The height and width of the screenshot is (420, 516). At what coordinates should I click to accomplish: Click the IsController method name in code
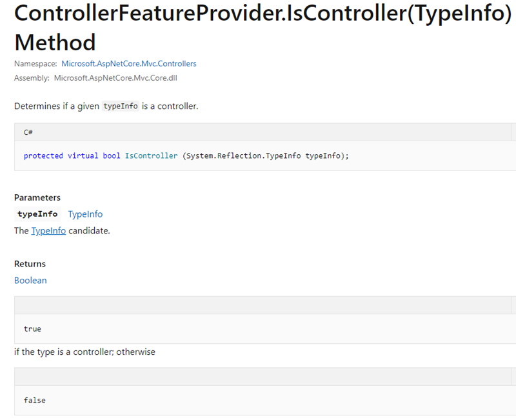coord(151,155)
